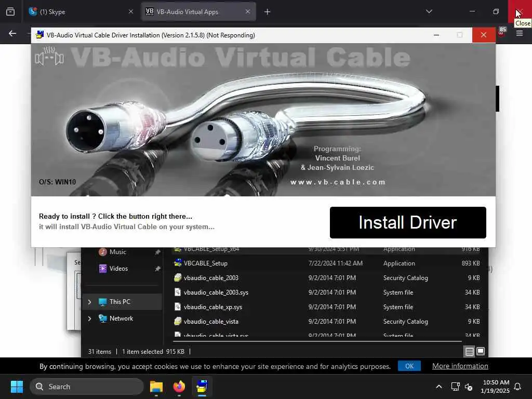The width and height of the screenshot is (532, 399).
Task: Click the vbaudio_cable_2003 security catalog icon
Action: pos(178,277)
